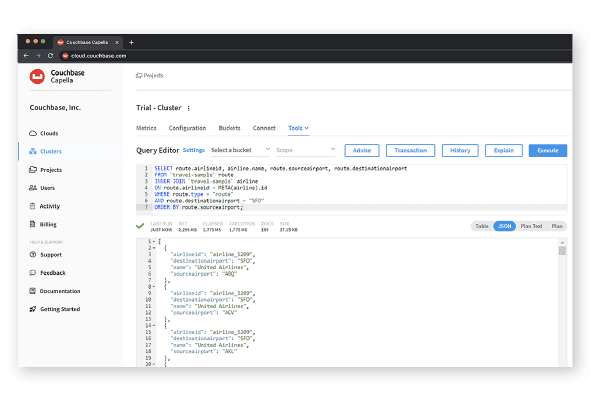
Task: Switch to the Buckets tab
Action: coord(230,128)
